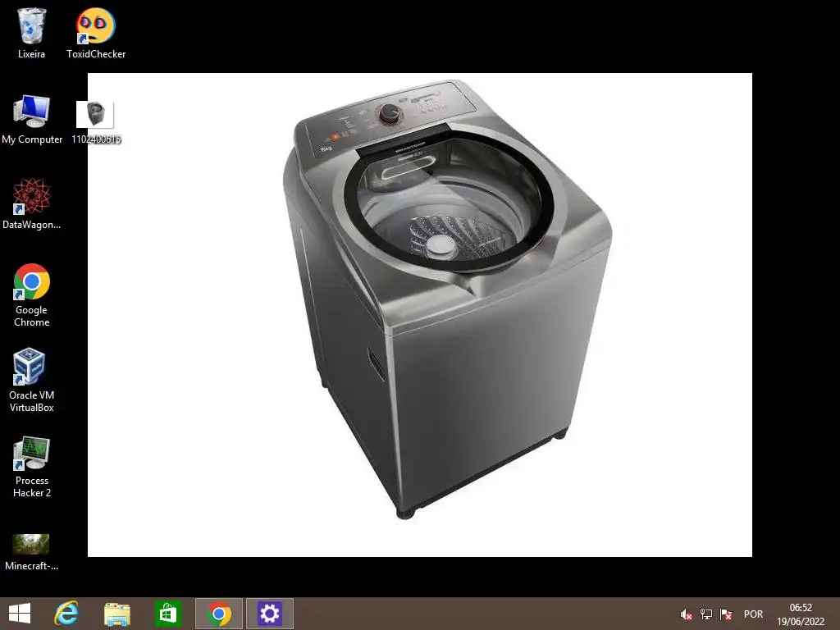840x630 pixels.
Task: Switch to the Chrome taskbar window
Action: (218, 614)
